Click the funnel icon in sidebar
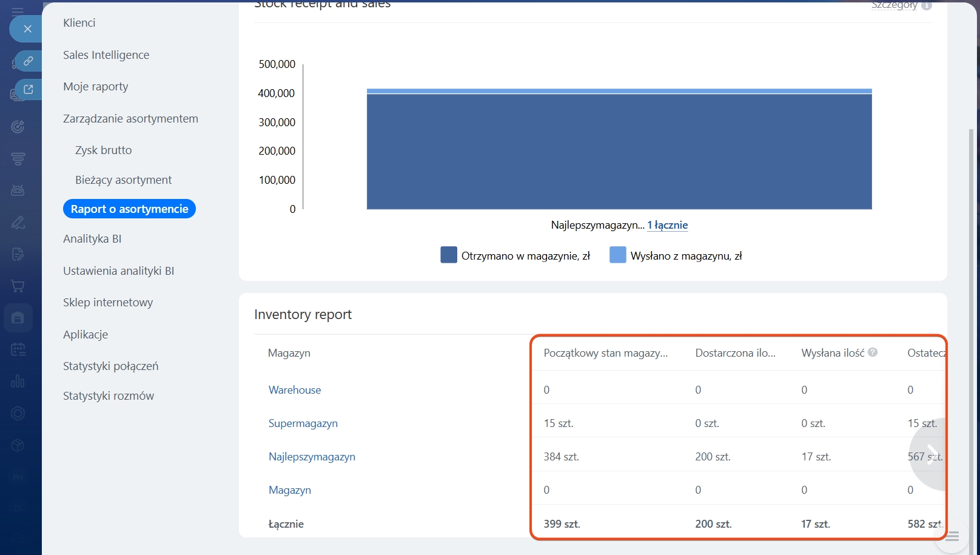 [x=18, y=159]
